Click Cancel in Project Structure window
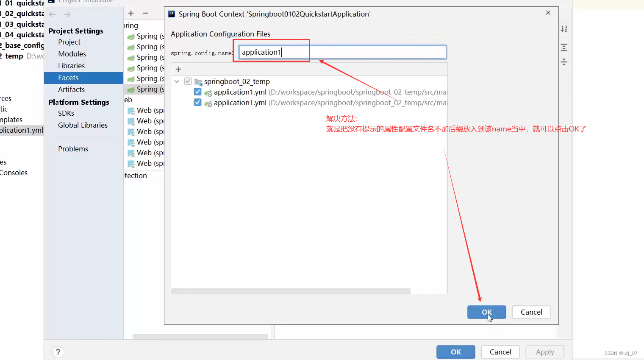This screenshot has height=360, width=644. point(500,352)
